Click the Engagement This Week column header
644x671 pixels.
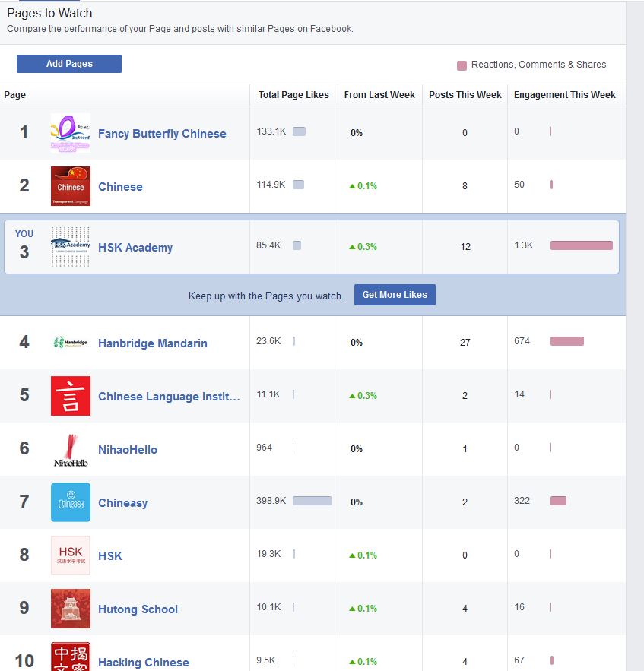[565, 94]
